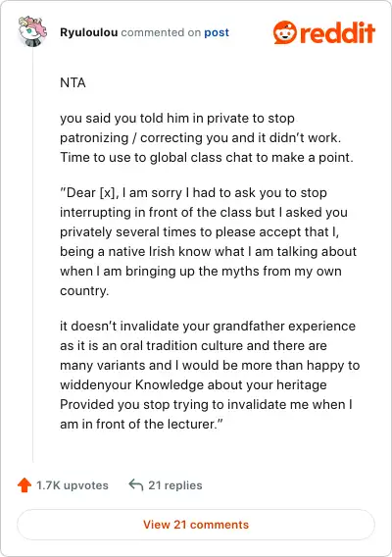
Task: Click the NTA verdict text
Action: (73, 82)
